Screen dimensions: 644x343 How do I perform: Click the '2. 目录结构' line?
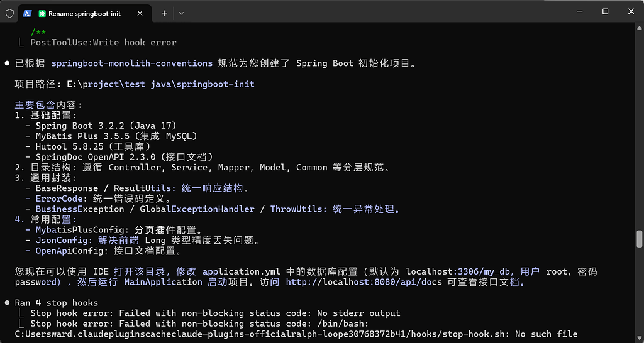pos(202,168)
